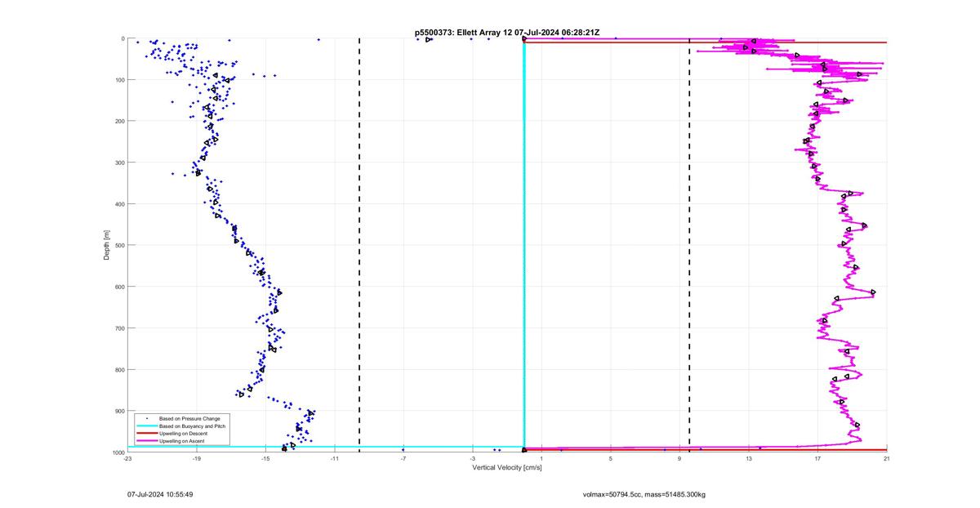
Task: Click the footer text 'volmax=50794.5cc, mass=51485.300kg'
Action: click(644, 495)
